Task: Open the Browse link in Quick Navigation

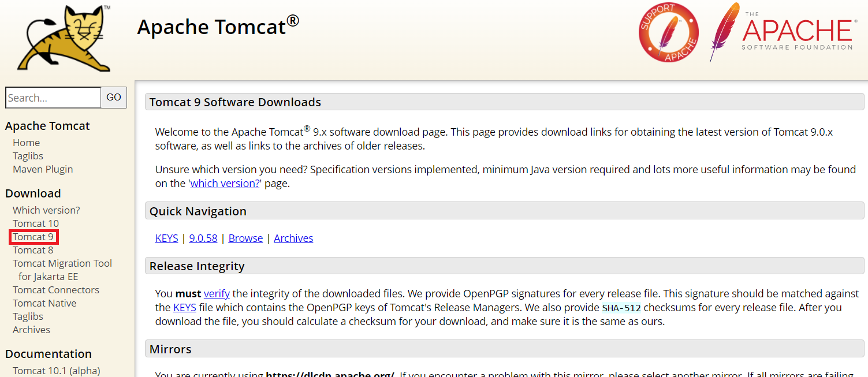Action: point(245,238)
